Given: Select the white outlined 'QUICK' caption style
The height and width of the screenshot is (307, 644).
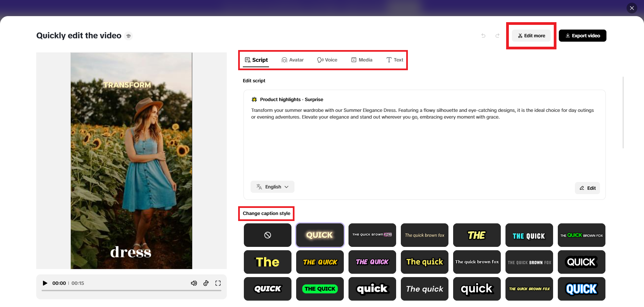Looking at the screenshot, I should click(x=582, y=262).
